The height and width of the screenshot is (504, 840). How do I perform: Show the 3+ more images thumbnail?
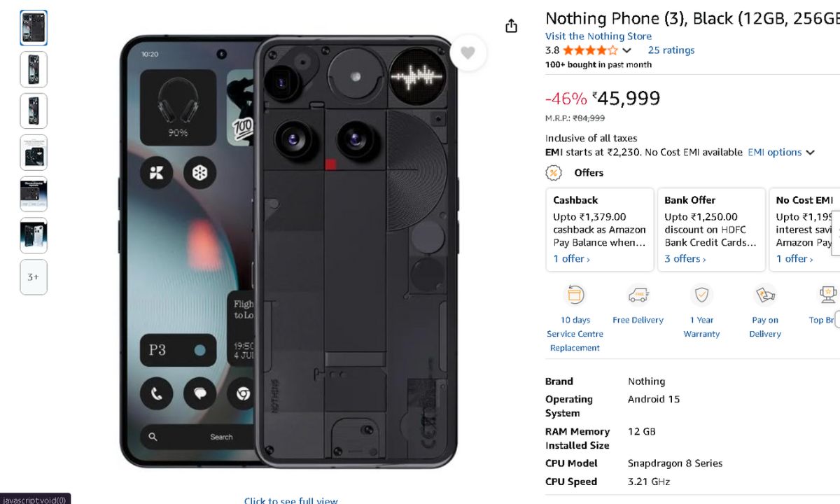pos(34,277)
